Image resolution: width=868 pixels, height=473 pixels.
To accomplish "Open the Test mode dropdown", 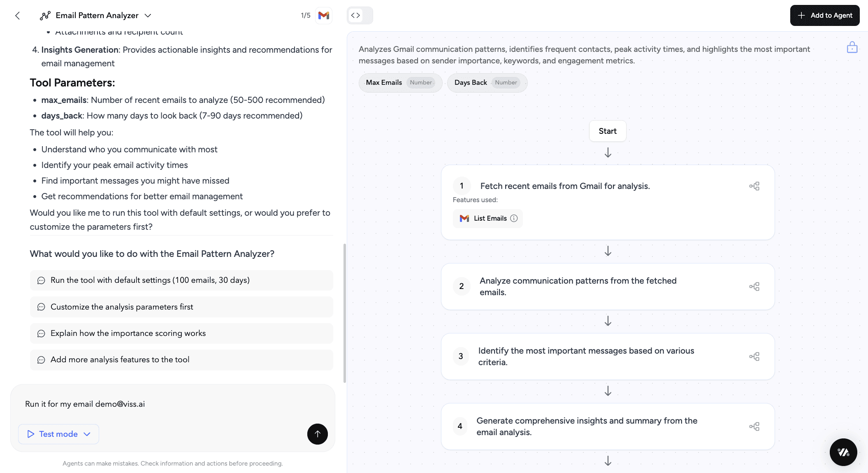I will [x=58, y=434].
